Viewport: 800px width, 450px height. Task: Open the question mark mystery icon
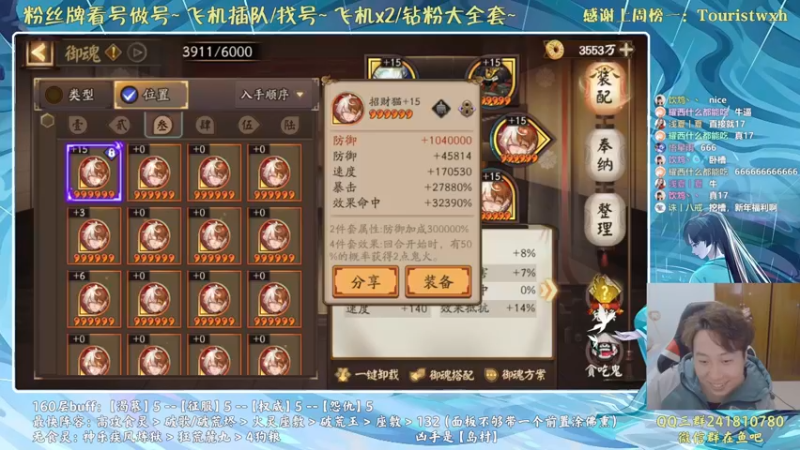pyautogui.click(x=604, y=293)
